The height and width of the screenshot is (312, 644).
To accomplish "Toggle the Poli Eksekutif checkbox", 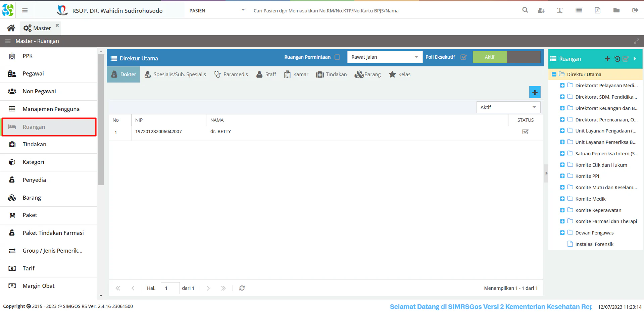I will [x=463, y=57].
